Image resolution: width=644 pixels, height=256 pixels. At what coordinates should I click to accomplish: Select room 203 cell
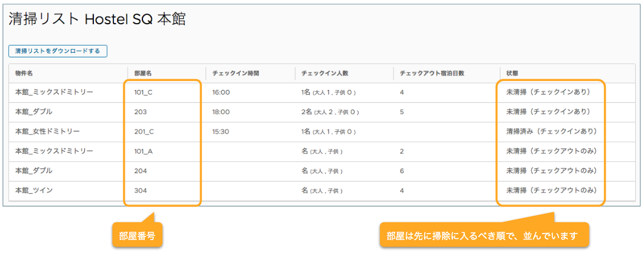[141, 112]
